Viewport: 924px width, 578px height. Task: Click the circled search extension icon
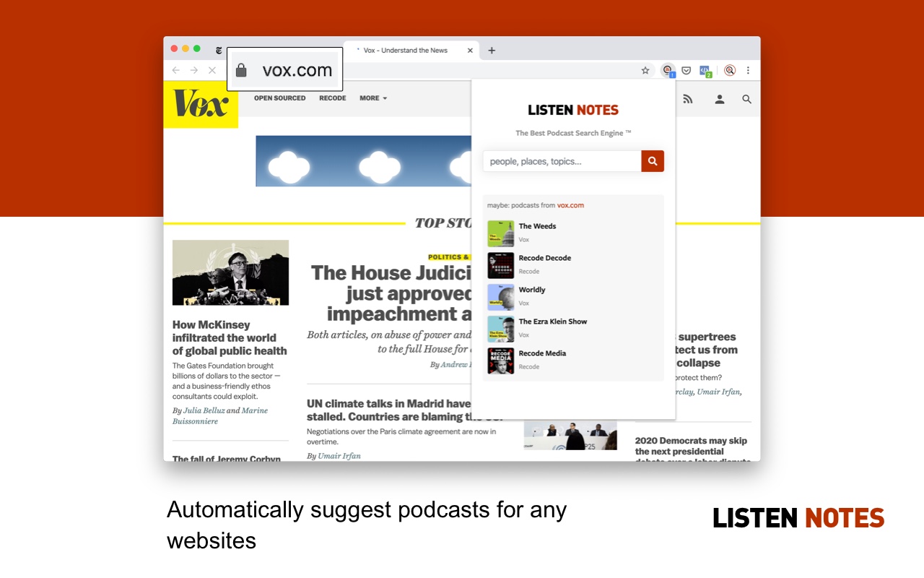[729, 70]
